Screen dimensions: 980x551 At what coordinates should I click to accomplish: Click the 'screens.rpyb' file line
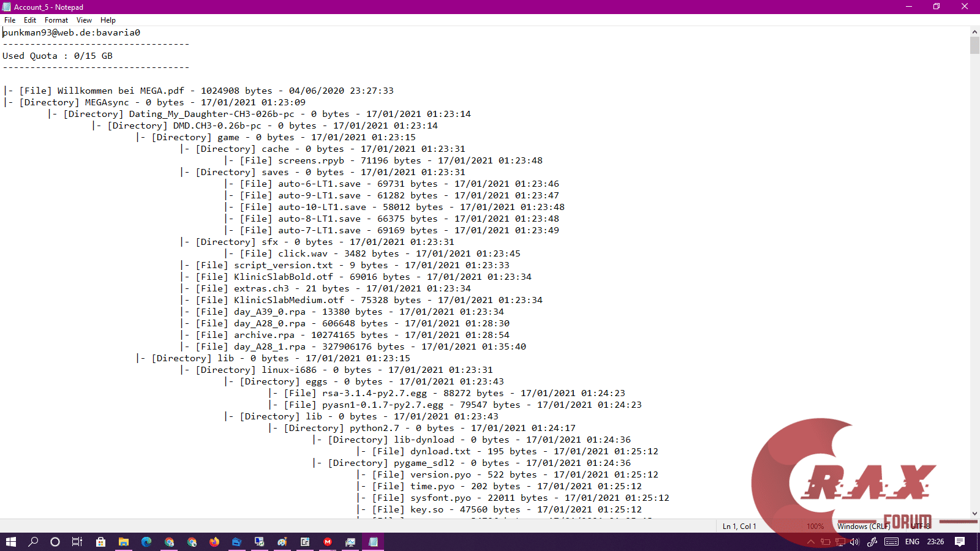[x=383, y=160]
